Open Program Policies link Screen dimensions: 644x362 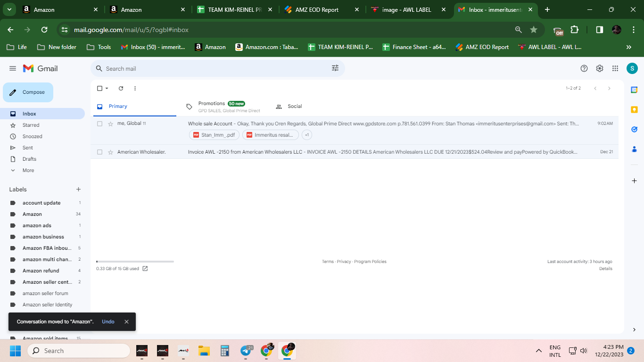click(x=370, y=262)
